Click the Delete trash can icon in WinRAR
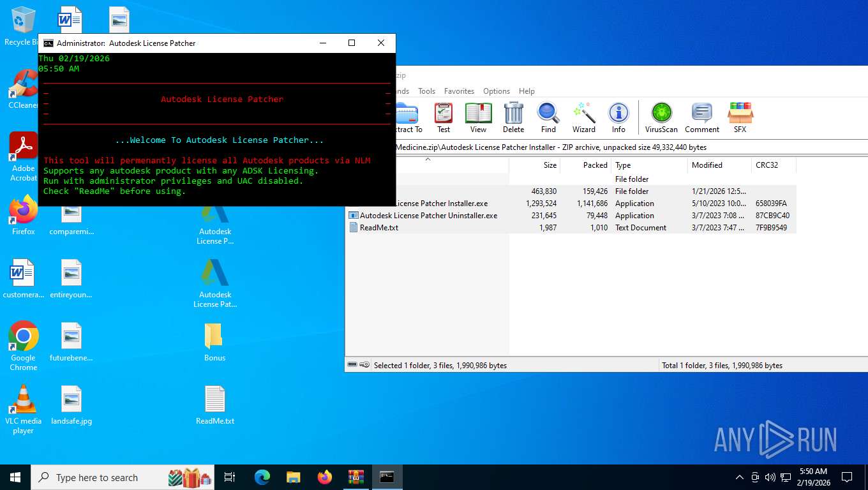Viewport: 868px width, 490px height. (x=513, y=118)
